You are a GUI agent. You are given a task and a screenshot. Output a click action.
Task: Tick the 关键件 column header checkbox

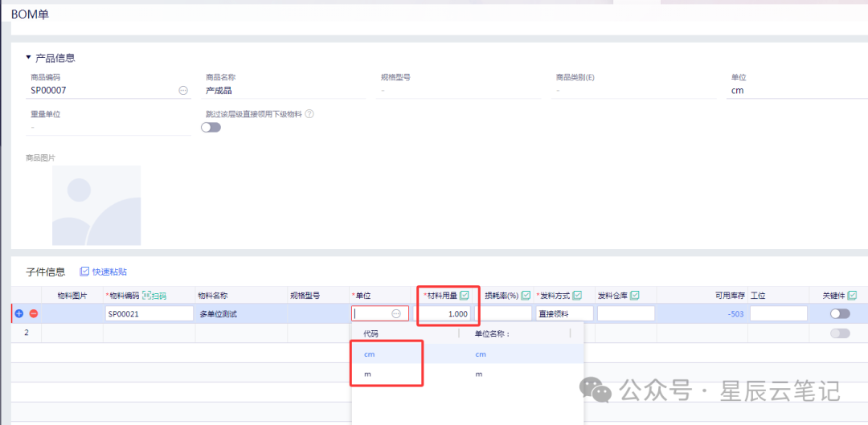tap(853, 296)
